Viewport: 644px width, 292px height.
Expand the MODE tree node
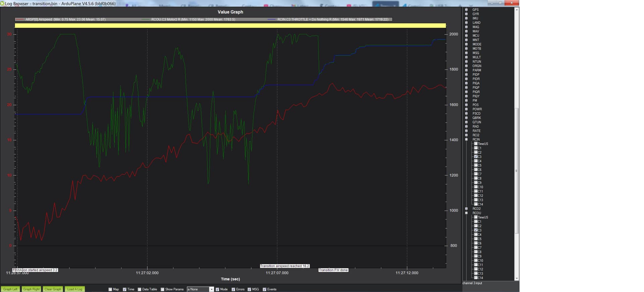tap(466, 44)
